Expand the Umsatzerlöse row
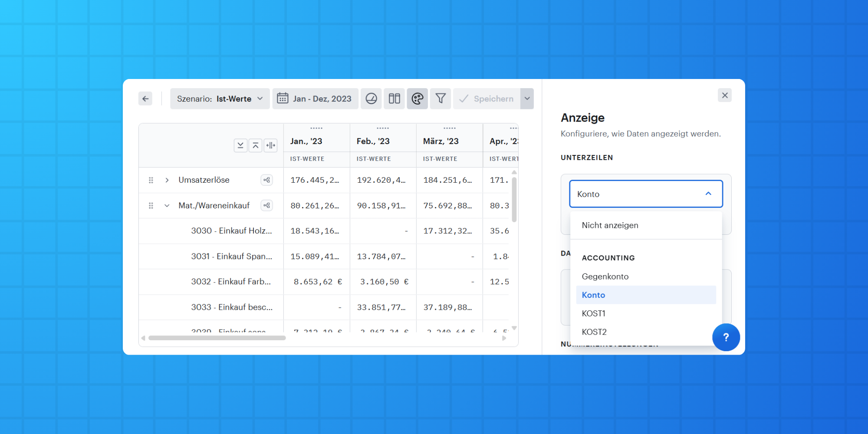This screenshot has height=434, width=868. pyautogui.click(x=167, y=180)
